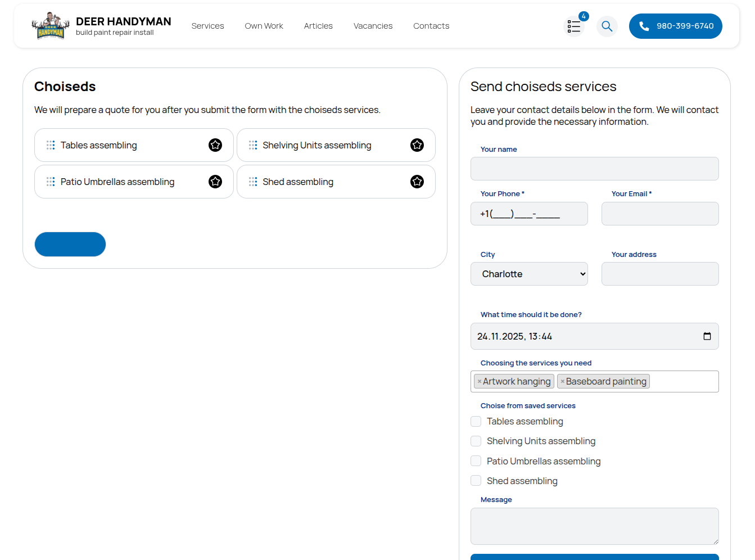755x560 pixels.
Task: Open the Services menu item
Action: tap(207, 26)
